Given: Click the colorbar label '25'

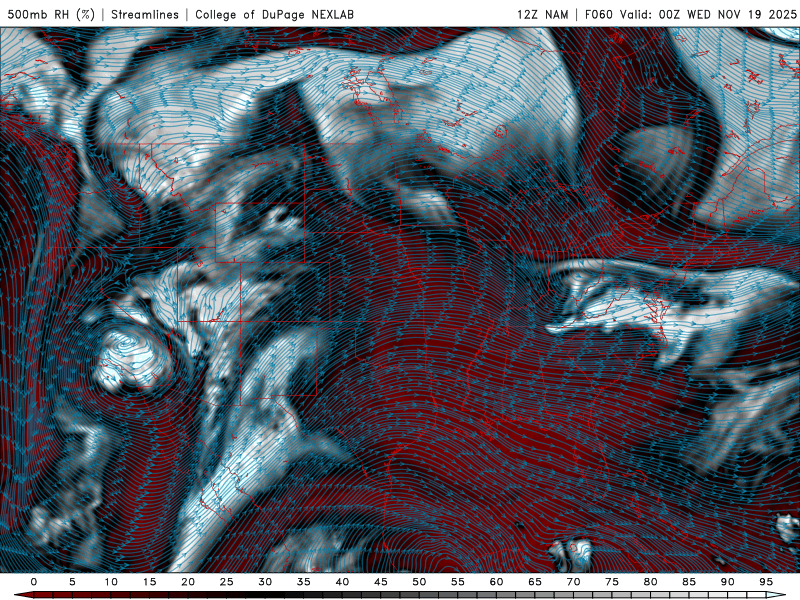Looking at the screenshot, I should tap(227, 582).
